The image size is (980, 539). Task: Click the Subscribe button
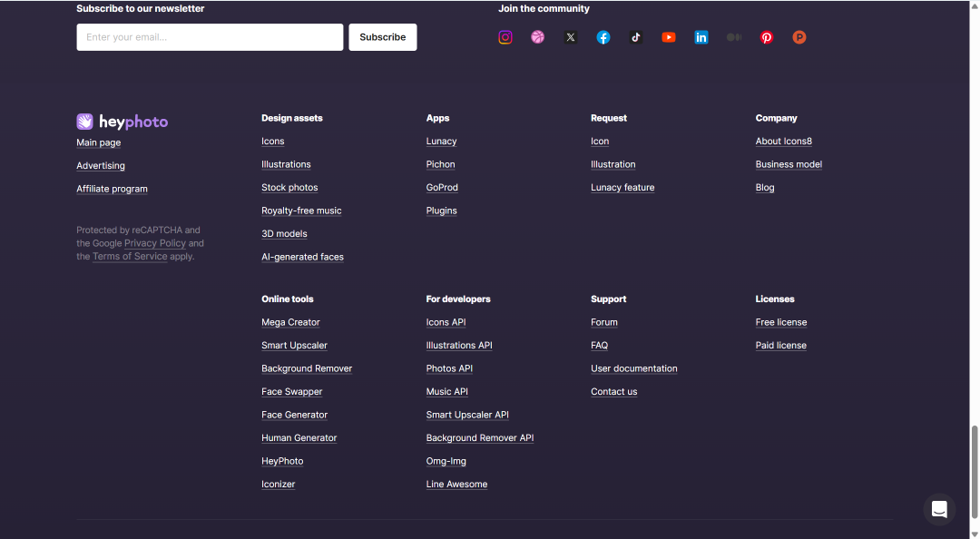383,37
